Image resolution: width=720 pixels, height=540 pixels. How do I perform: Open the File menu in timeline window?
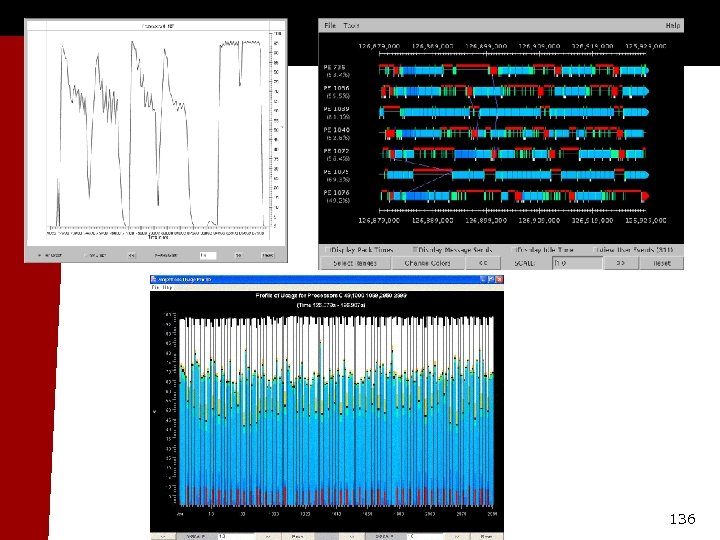[330, 26]
